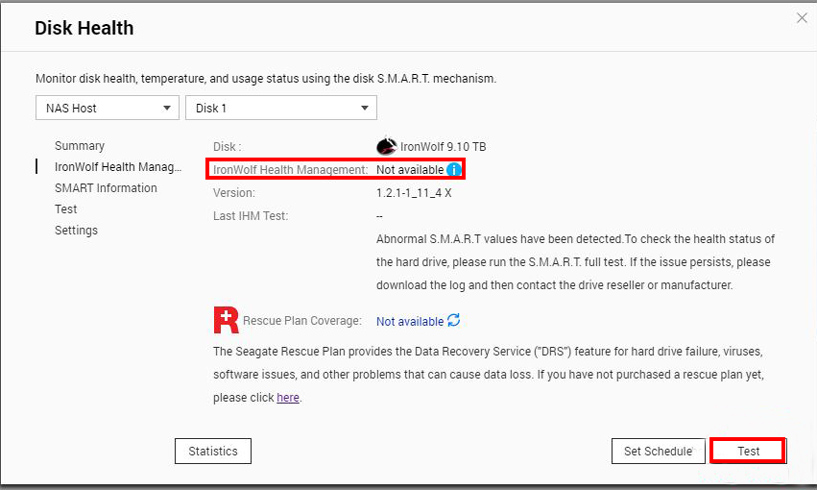Click the Rescue Plan Coverage: label
817x490 pixels.
[302, 321]
